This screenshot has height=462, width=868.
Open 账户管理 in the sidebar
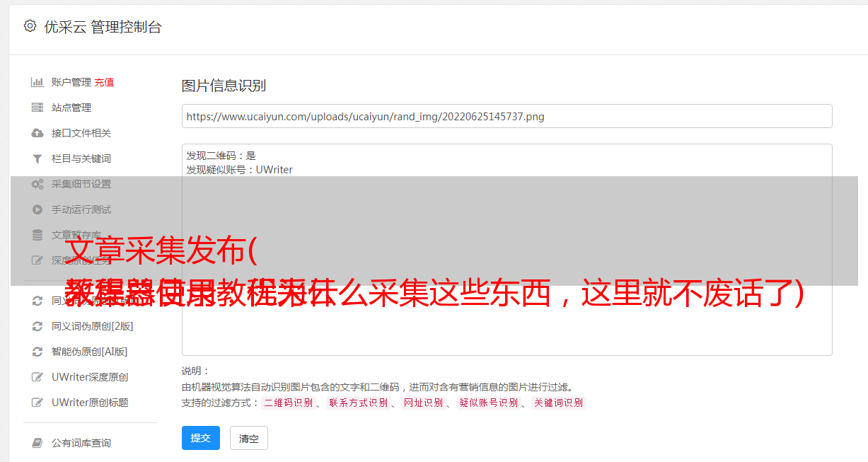pos(71,82)
